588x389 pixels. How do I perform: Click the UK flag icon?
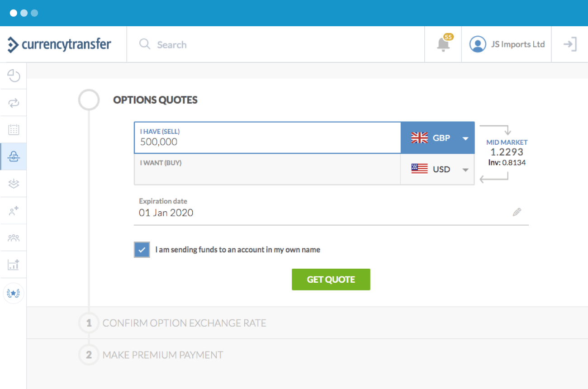coord(419,138)
